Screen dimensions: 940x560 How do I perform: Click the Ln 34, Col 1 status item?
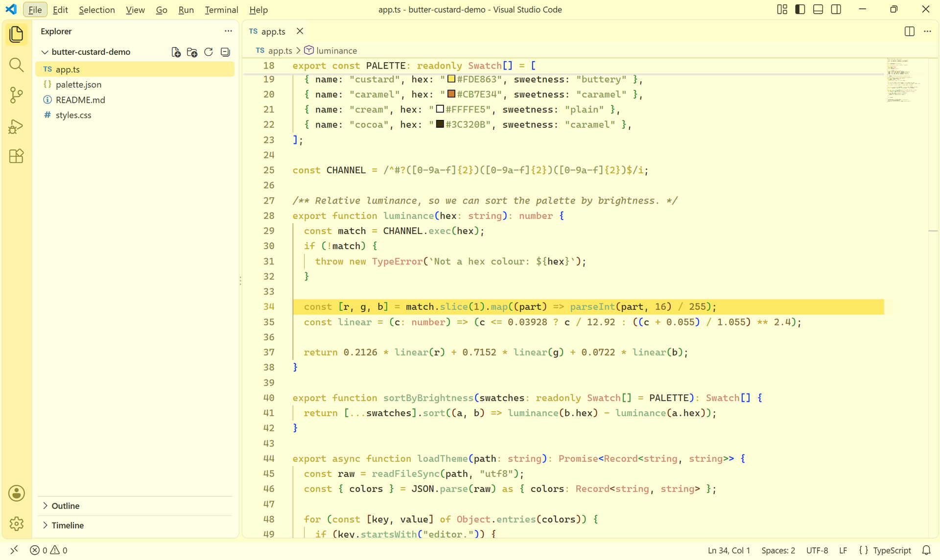click(x=729, y=550)
